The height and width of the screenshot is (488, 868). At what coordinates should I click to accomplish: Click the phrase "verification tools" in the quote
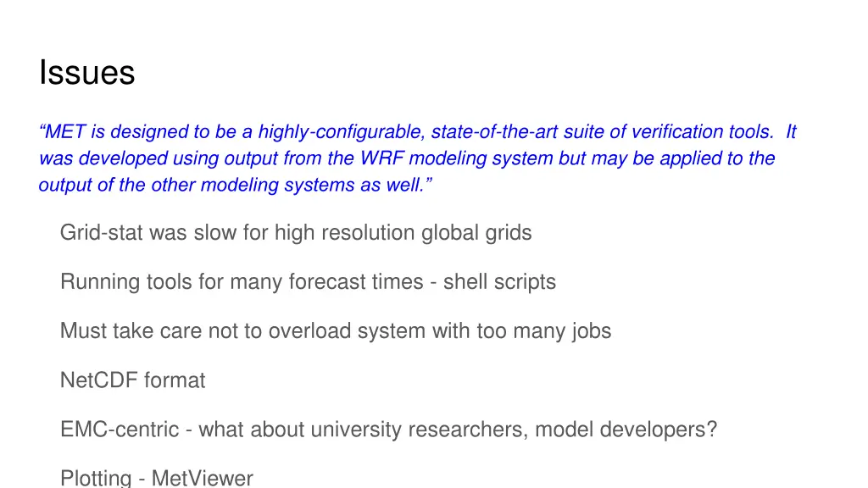[702, 131]
